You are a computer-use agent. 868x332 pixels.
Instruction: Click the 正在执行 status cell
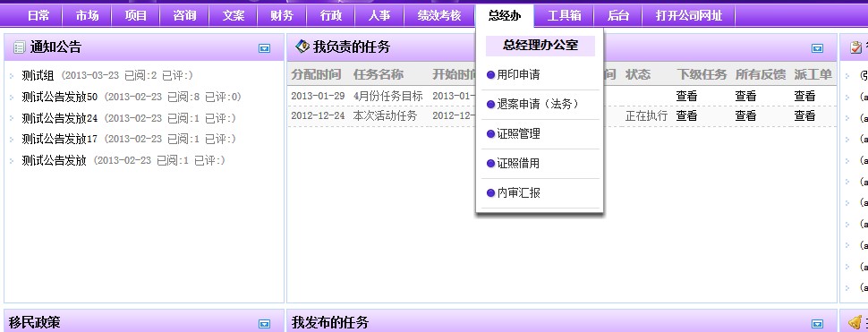click(647, 116)
